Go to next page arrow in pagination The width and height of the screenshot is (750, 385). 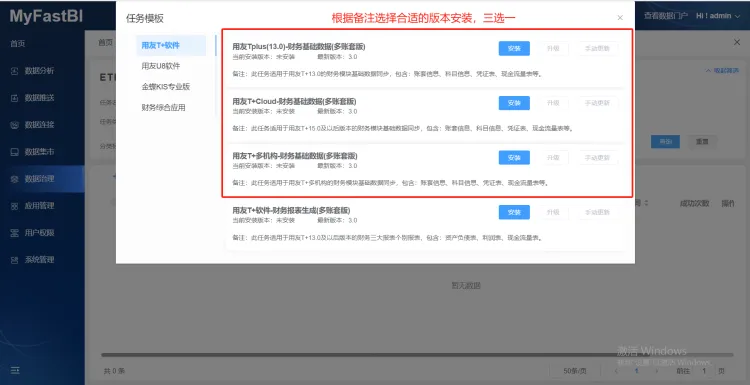pos(656,371)
